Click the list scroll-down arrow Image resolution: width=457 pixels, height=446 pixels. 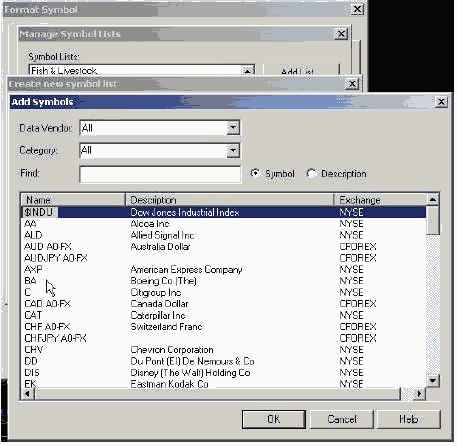(x=433, y=380)
